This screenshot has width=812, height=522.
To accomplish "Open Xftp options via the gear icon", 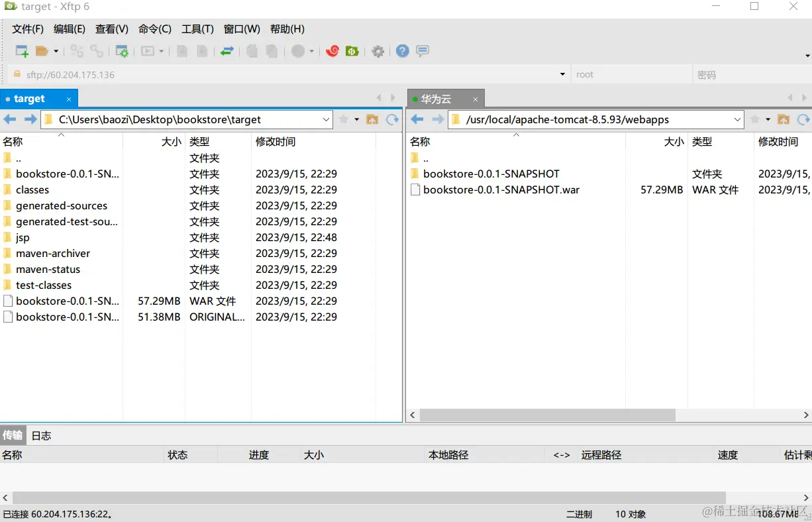I will [x=378, y=51].
